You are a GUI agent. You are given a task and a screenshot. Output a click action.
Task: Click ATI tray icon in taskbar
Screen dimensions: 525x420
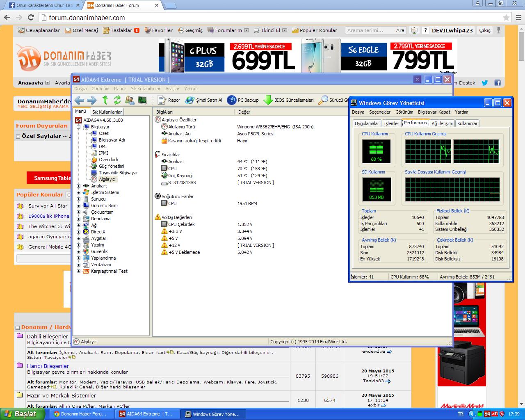point(495,414)
